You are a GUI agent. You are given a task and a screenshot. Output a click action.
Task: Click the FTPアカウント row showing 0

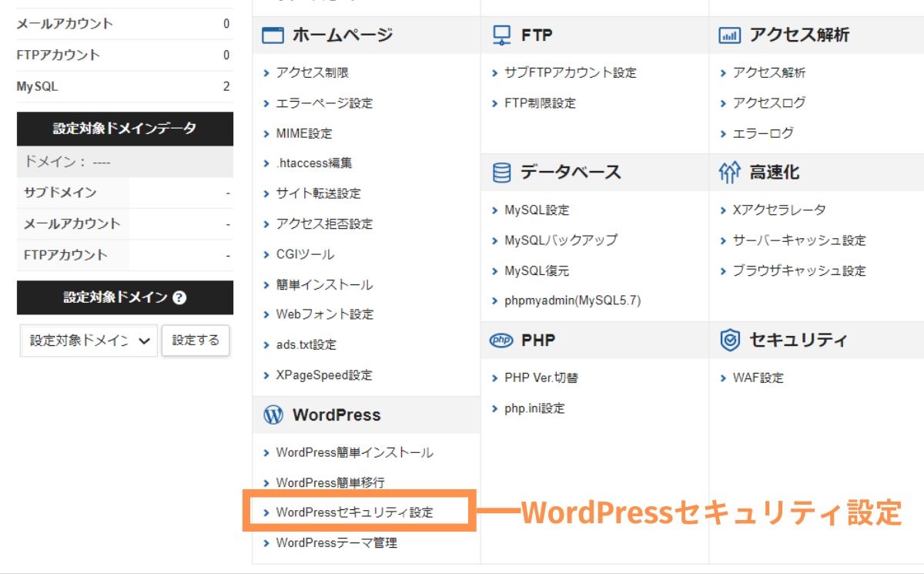pyautogui.click(x=125, y=55)
